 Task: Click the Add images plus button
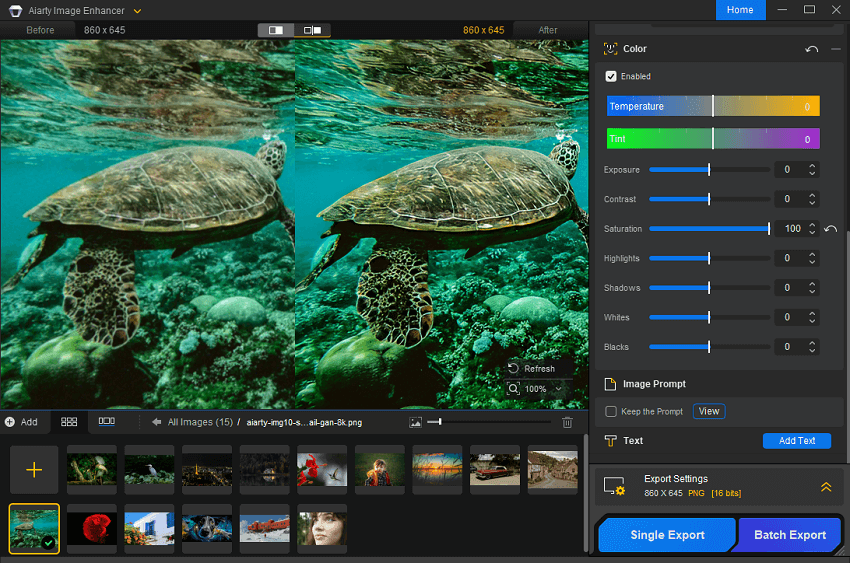pos(22,422)
